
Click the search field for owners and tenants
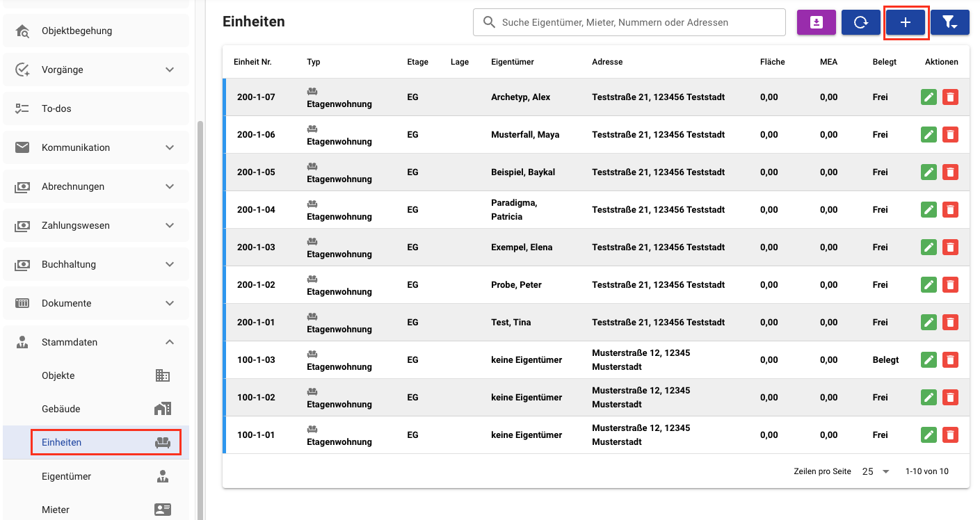click(629, 22)
